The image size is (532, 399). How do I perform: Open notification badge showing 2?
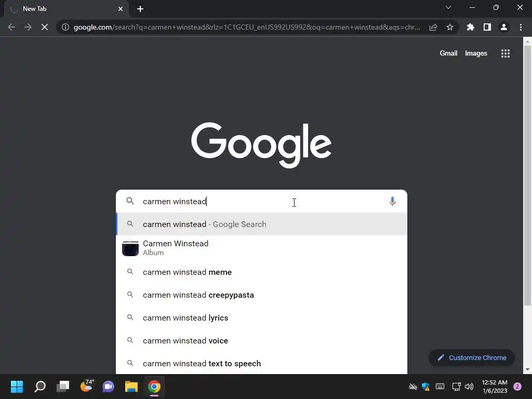pos(517,387)
